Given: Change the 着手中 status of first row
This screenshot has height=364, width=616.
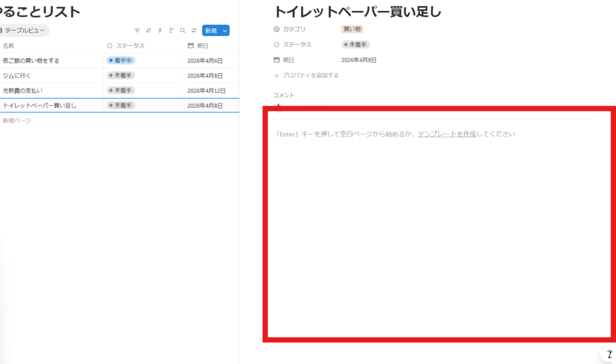Looking at the screenshot, I should 121,61.
